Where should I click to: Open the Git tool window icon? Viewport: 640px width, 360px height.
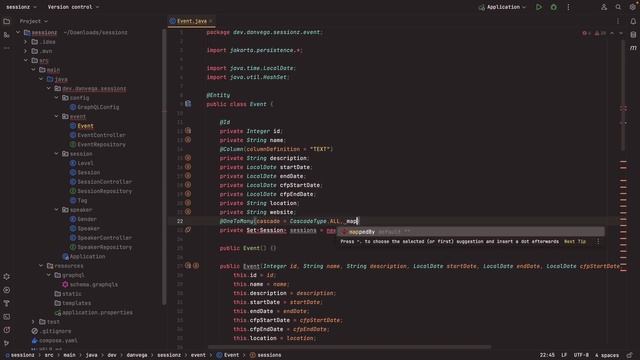7,343
